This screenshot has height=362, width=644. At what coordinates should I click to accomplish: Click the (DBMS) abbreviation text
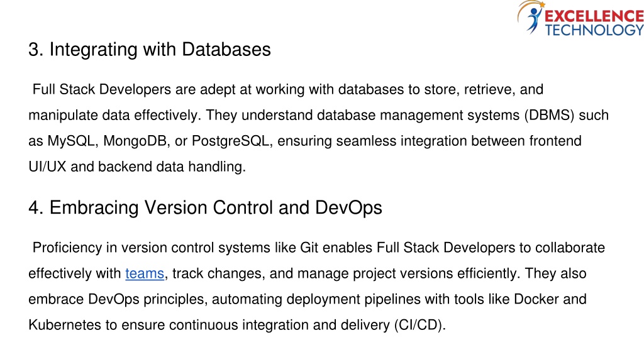[x=549, y=116]
